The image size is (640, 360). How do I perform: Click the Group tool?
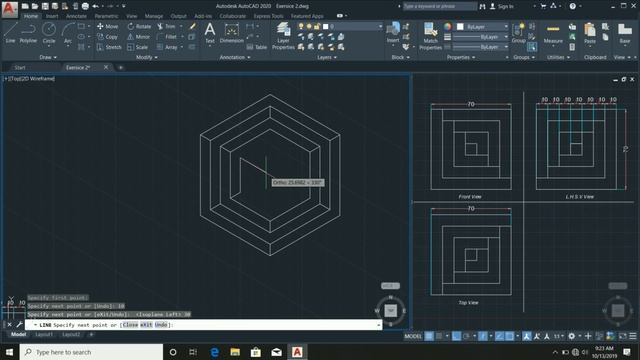pyautogui.click(x=518, y=33)
